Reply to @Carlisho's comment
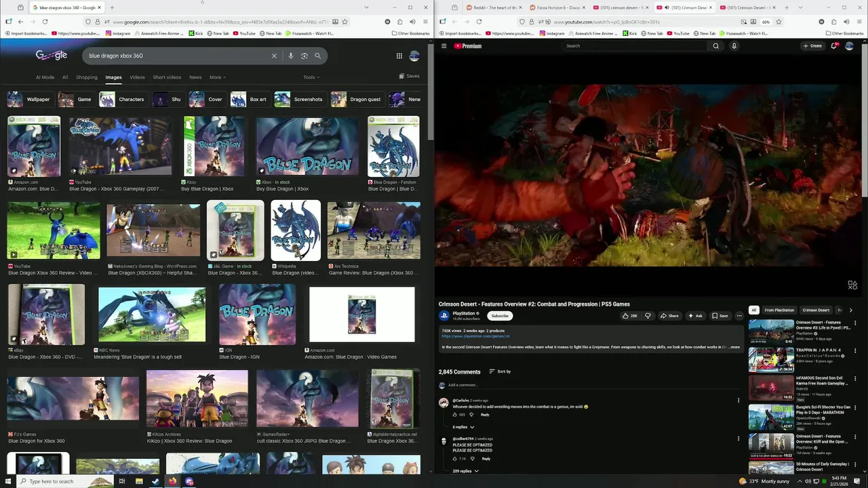The width and height of the screenshot is (868, 488). [485, 415]
